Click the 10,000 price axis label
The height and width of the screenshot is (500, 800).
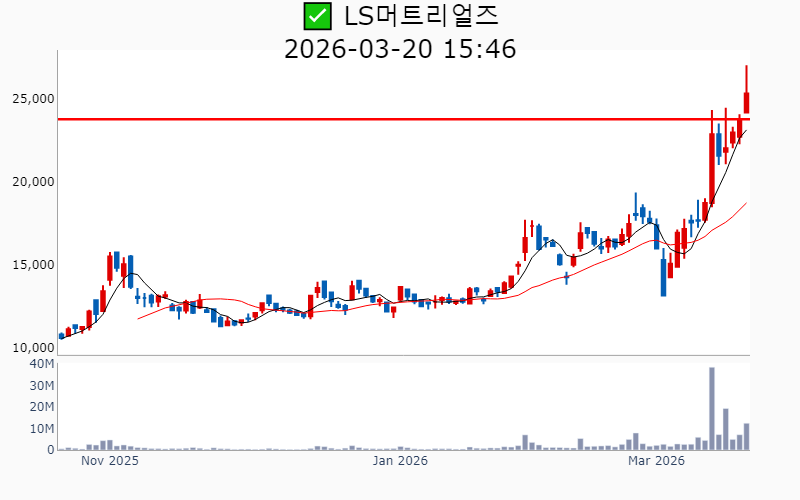[33, 348]
